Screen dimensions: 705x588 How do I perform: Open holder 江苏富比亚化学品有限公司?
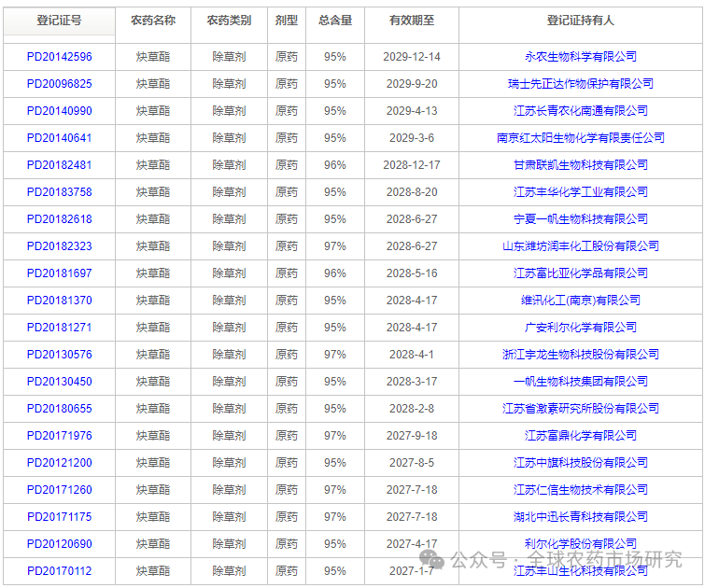[x=581, y=273]
